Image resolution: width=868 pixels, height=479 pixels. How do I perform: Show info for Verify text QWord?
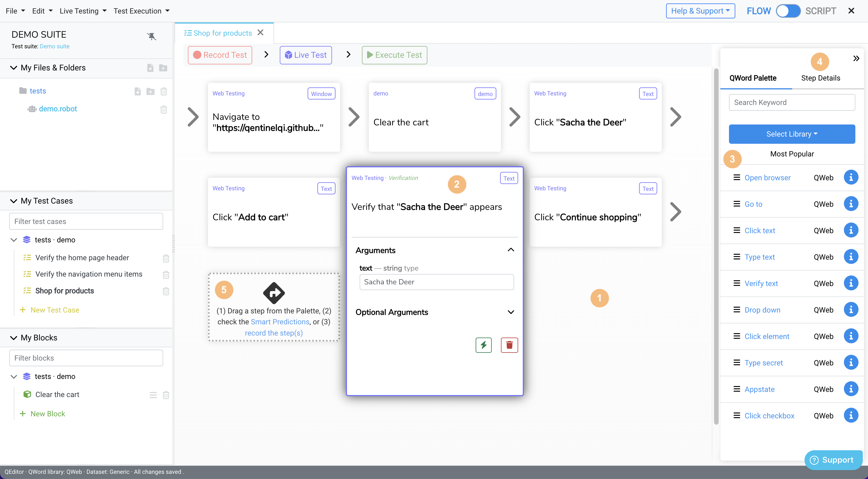click(x=851, y=283)
